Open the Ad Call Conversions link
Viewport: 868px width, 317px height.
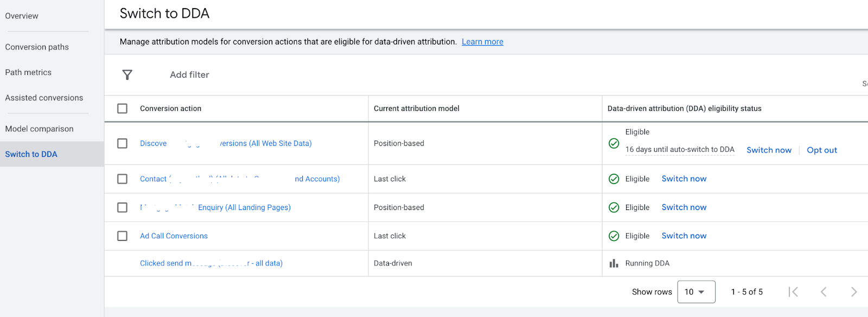coord(174,236)
